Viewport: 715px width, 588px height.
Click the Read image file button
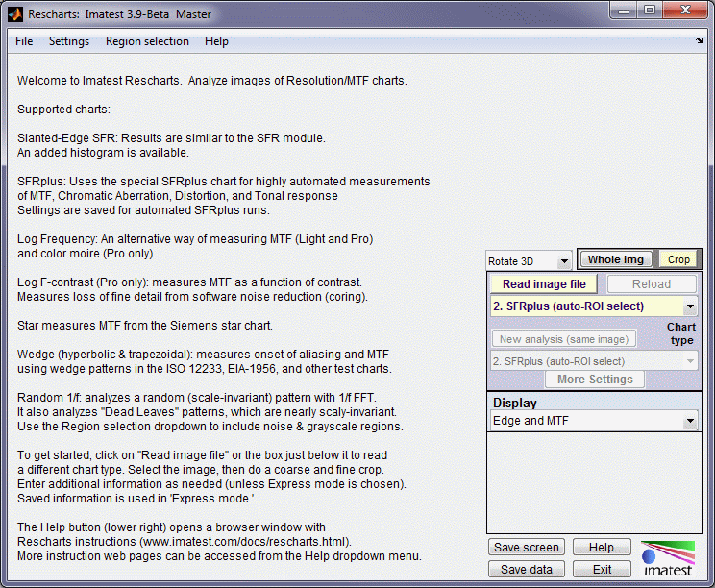tap(544, 284)
